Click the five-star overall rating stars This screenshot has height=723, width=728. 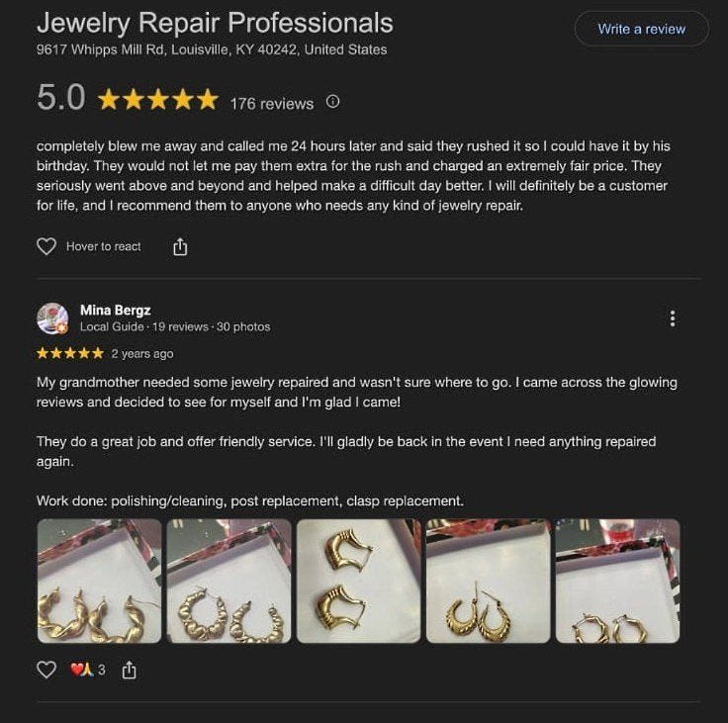coord(158,99)
